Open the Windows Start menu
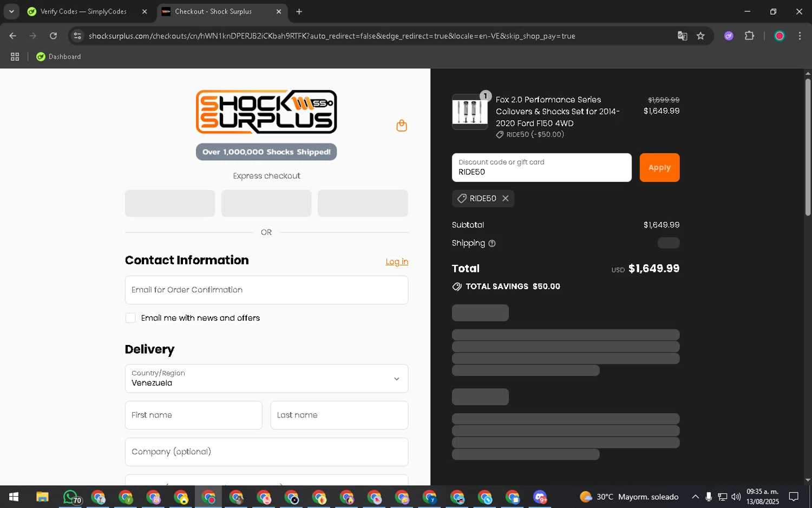The height and width of the screenshot is (508, 812). point(14,497)
